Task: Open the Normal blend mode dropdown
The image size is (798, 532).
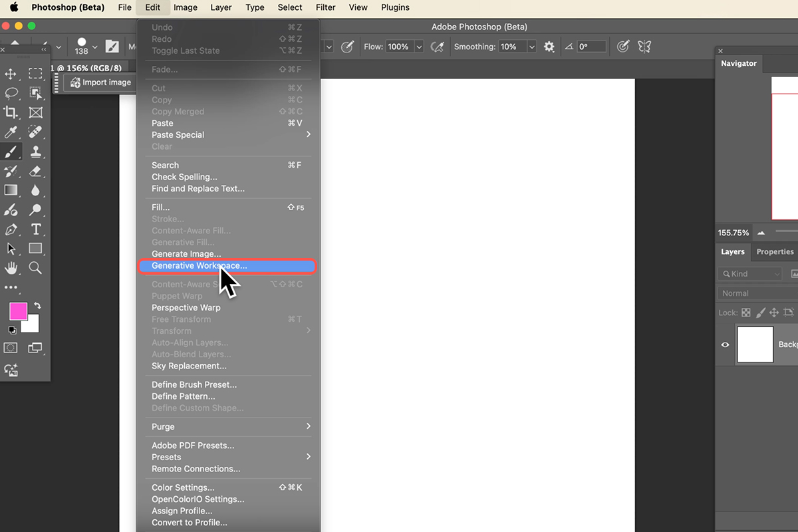Action: pyautogui.click(x=757, y=293)
